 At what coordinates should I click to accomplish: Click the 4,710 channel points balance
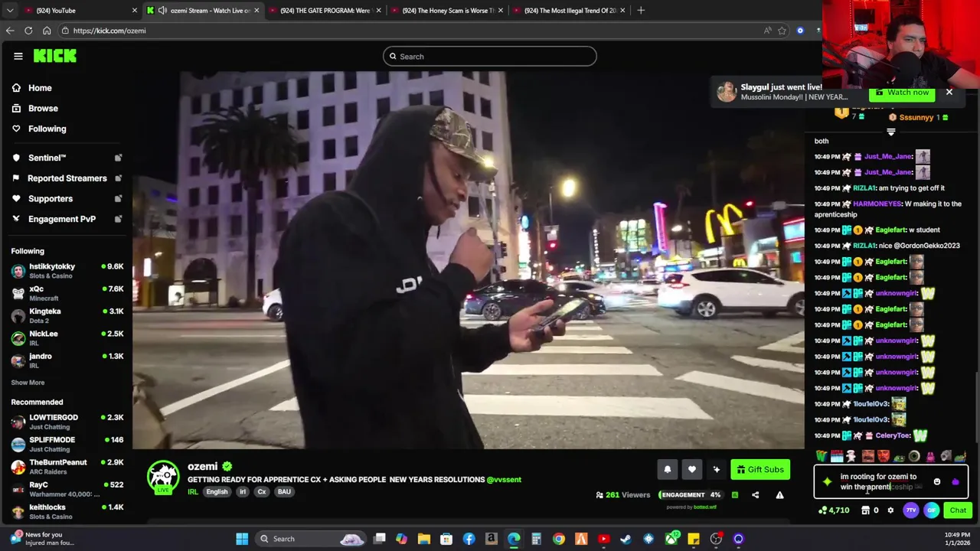(834, 510)
